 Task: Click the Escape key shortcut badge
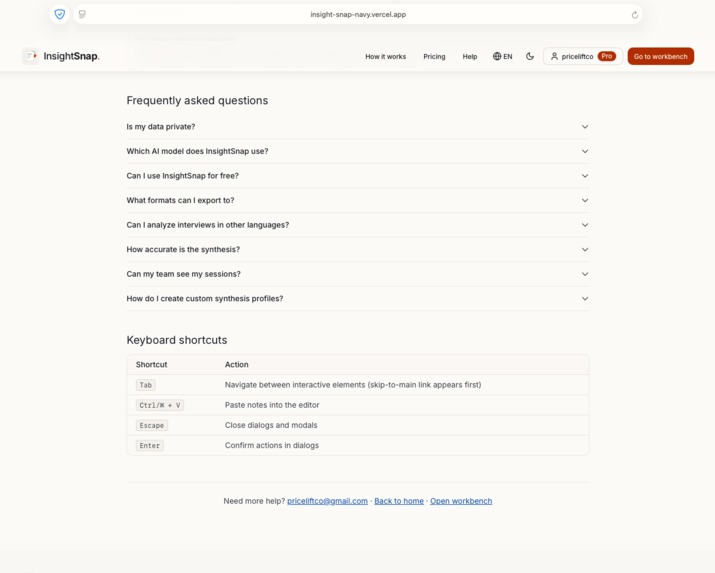pyautogui.click(x=151, y=425)
